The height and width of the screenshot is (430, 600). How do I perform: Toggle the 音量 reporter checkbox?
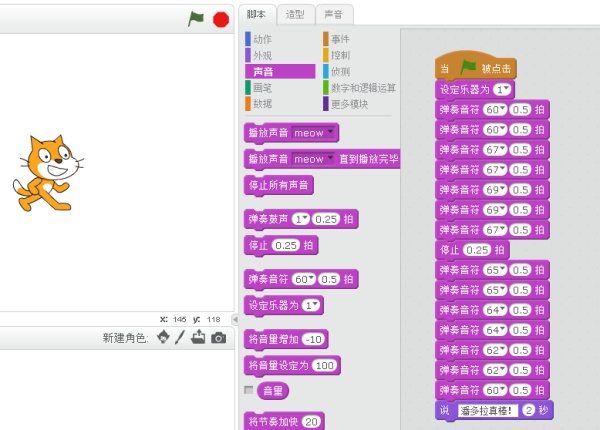point(249,390)
